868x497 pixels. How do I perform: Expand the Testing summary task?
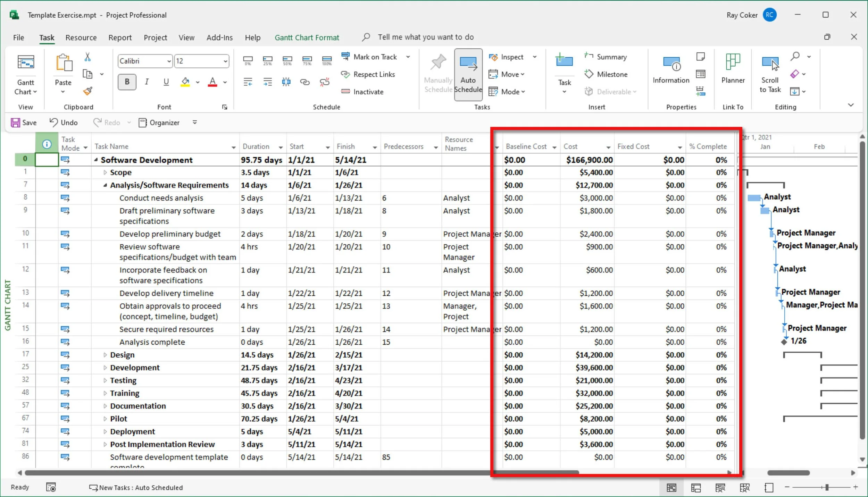(105, 381)
